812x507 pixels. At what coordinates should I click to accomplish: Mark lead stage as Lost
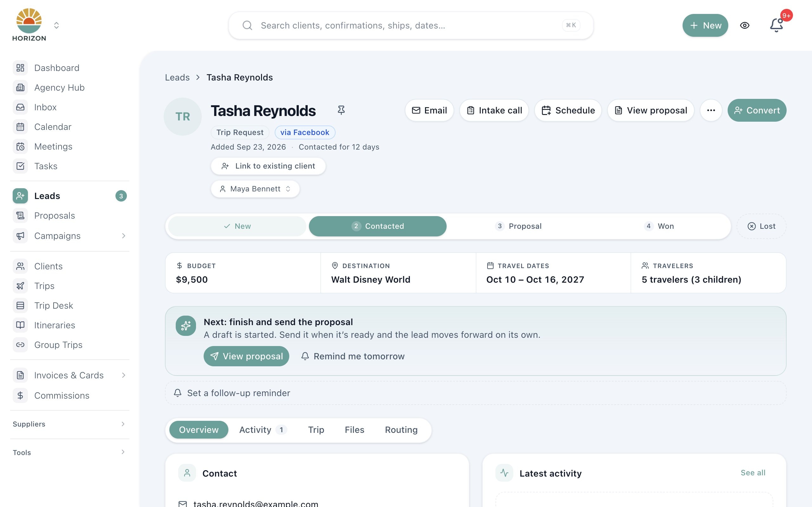tap(761, 226)
